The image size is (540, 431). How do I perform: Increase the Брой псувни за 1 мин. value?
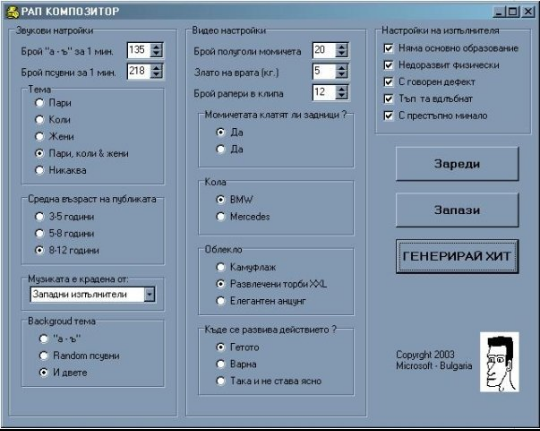tap(156, 68)
